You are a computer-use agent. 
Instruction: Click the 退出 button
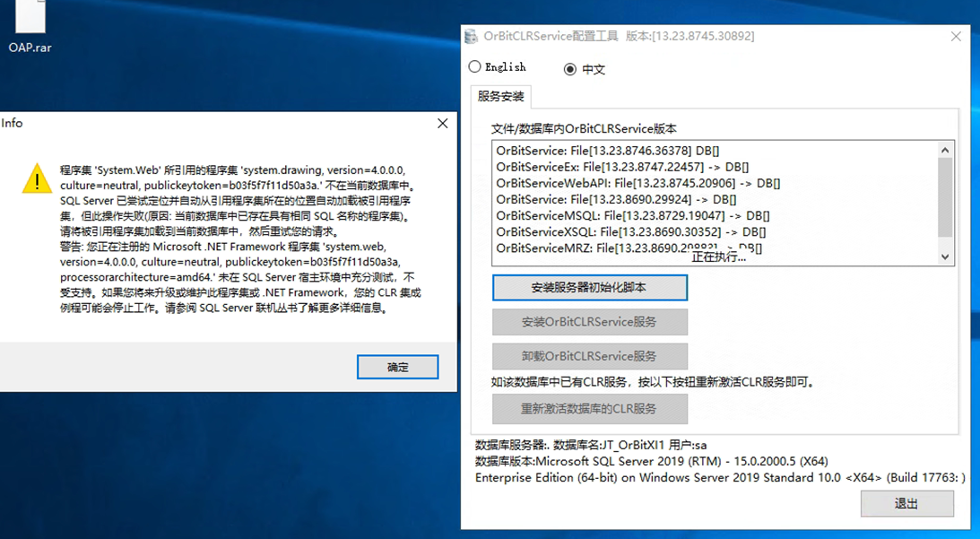(x=906, y=503)
